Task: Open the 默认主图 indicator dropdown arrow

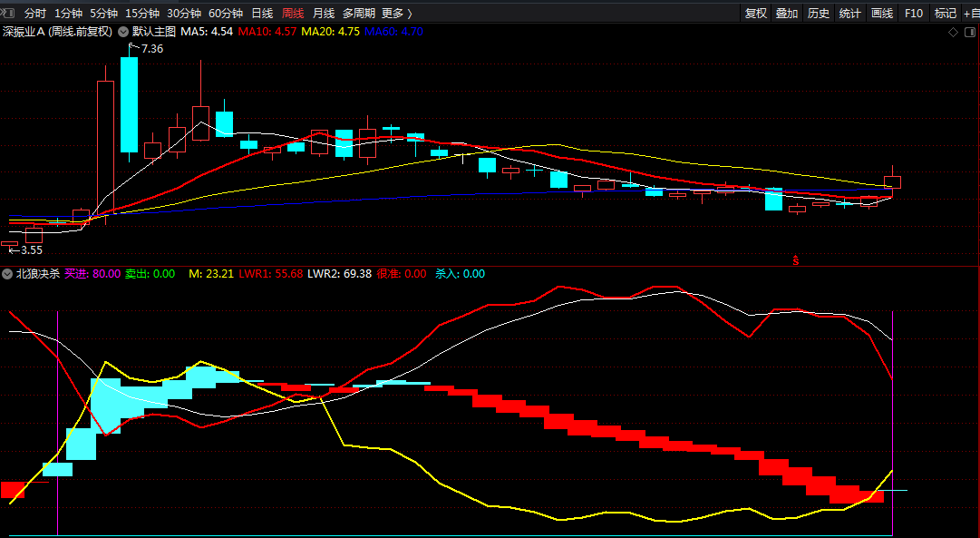Action: (123, 32)
